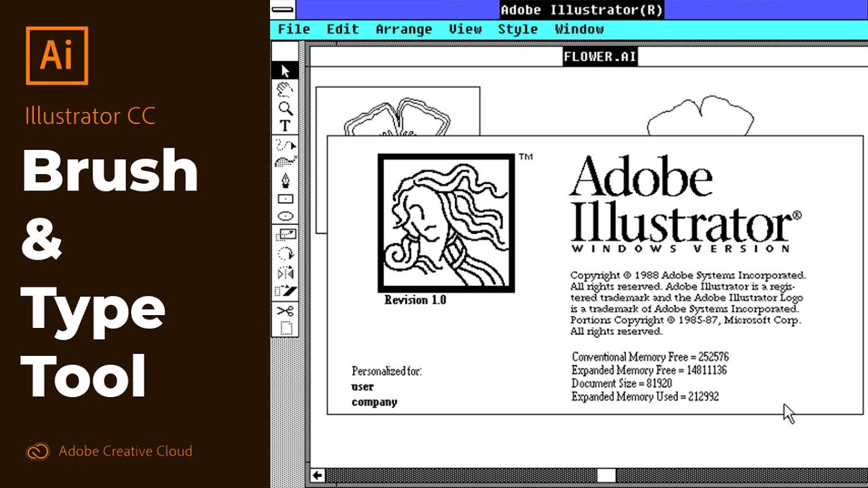Click the Personalized for: label

coord(387,371)
